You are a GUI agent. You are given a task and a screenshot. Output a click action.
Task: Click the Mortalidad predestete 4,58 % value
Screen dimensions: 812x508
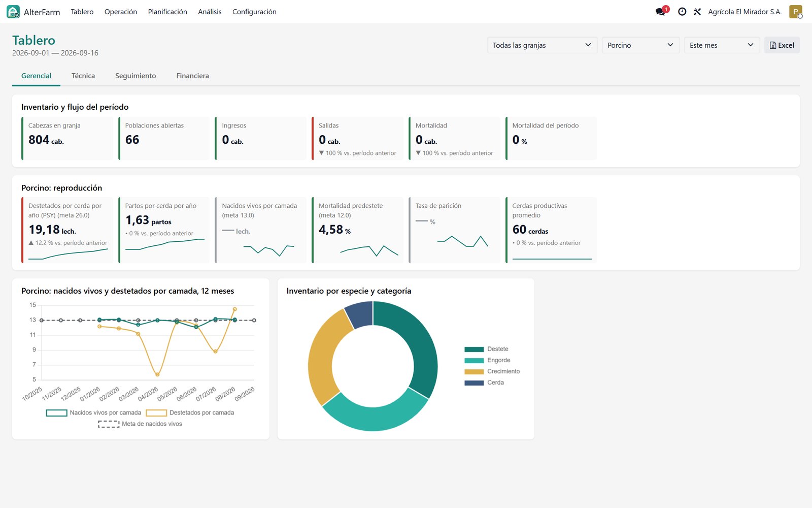pyautogui.click(x=335, y=230)
